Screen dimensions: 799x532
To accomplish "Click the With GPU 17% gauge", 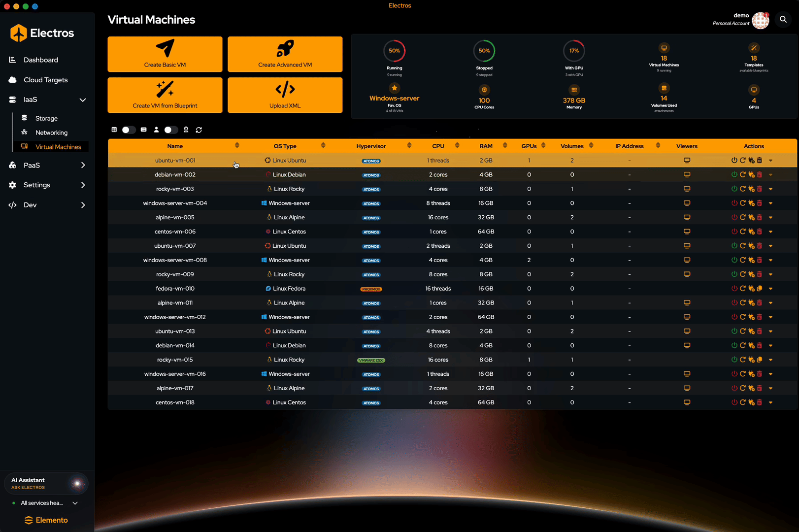I will click(574, 51).
